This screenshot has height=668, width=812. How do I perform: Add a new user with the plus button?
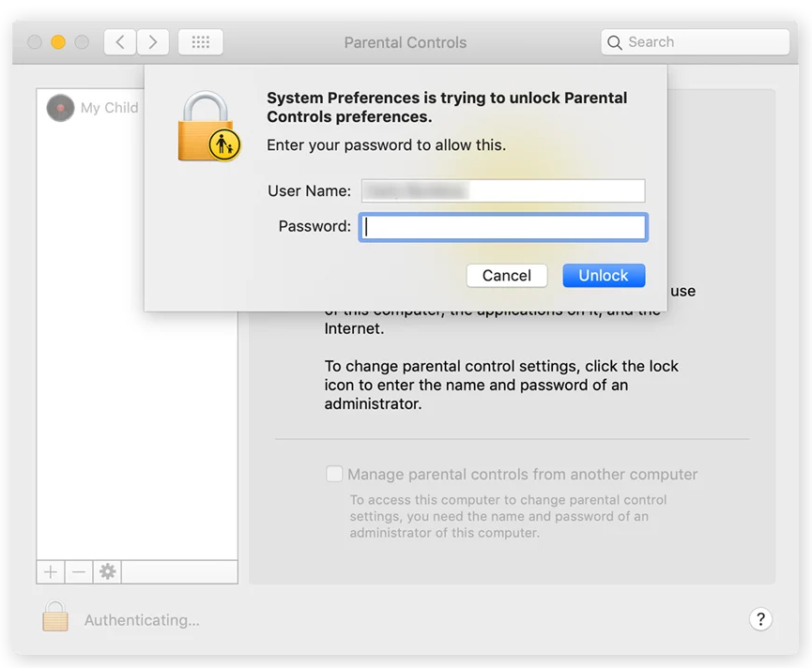pos(51,571)
